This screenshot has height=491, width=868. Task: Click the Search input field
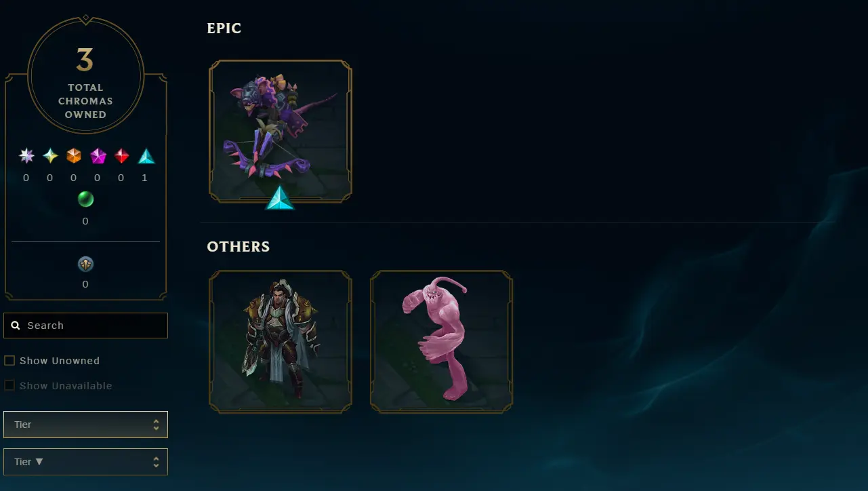coord(85,326)
